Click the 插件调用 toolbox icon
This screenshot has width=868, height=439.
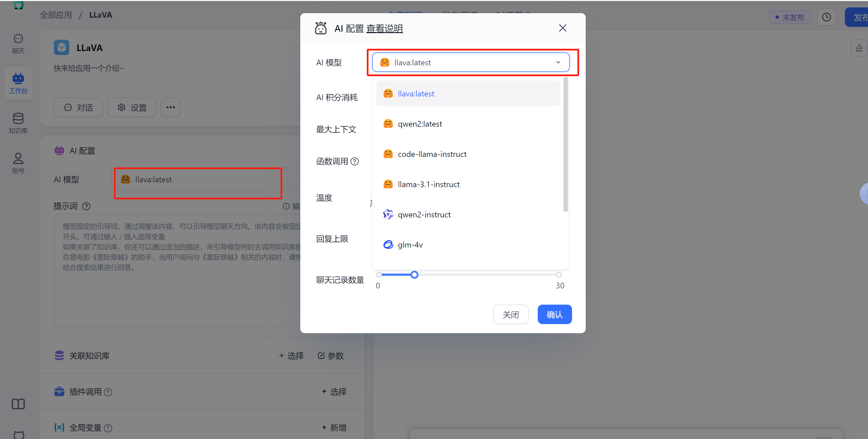click(59, 392)
